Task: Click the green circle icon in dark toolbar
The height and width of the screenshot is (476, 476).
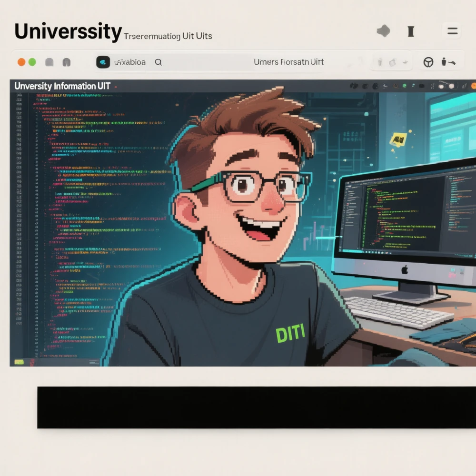Action: 405,86
